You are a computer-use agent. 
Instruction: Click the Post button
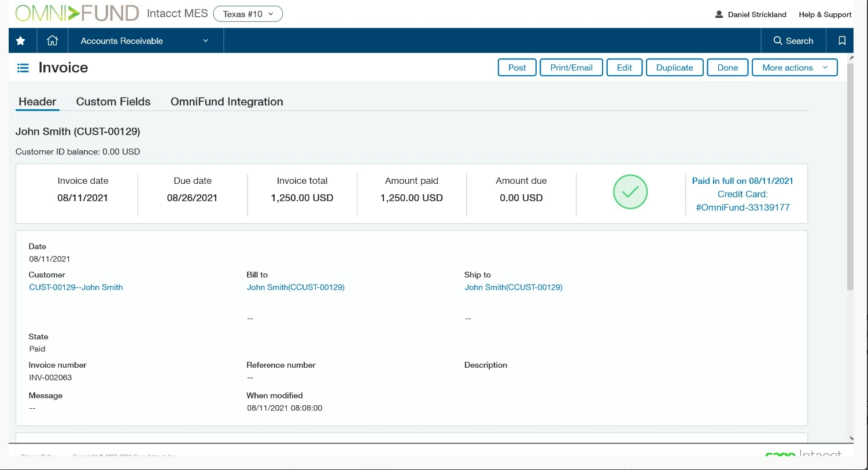click(x=517, y=68)
